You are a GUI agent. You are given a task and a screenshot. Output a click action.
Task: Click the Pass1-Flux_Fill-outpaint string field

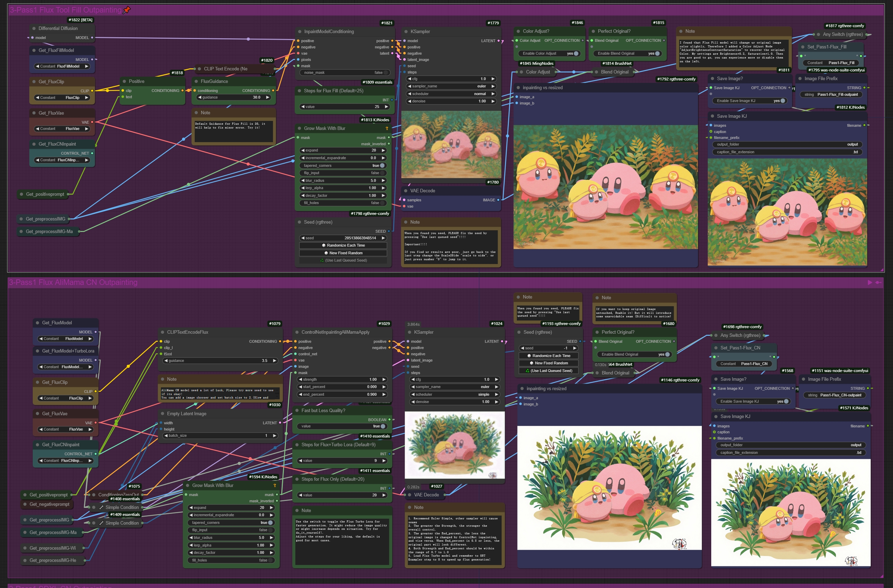point(831,94)
